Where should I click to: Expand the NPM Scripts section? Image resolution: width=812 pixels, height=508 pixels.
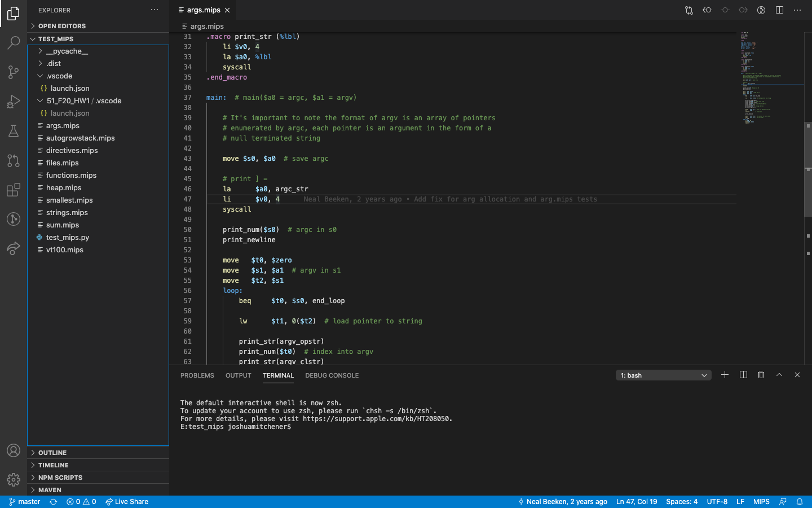(98, 478)
